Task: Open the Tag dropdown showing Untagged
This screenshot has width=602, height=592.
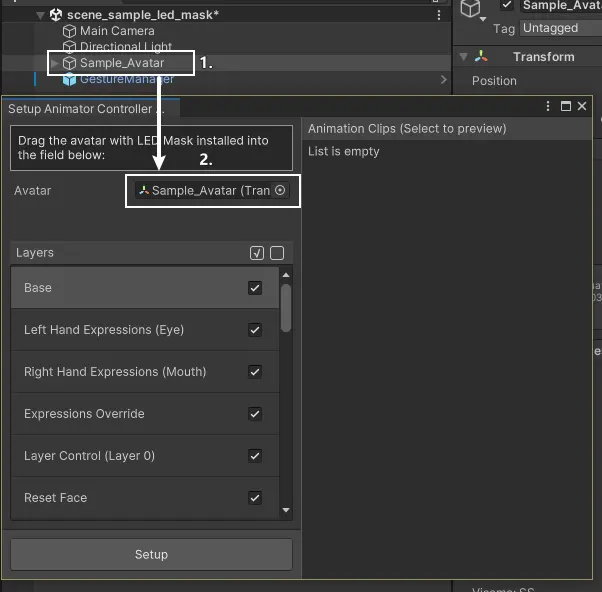Action: click(x=560, y=28)
